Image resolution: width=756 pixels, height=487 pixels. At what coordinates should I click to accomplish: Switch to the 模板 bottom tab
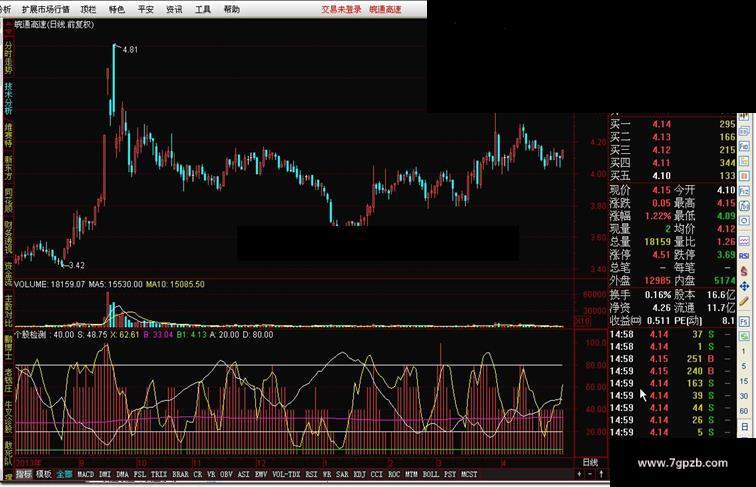click(x=43, y=474)
